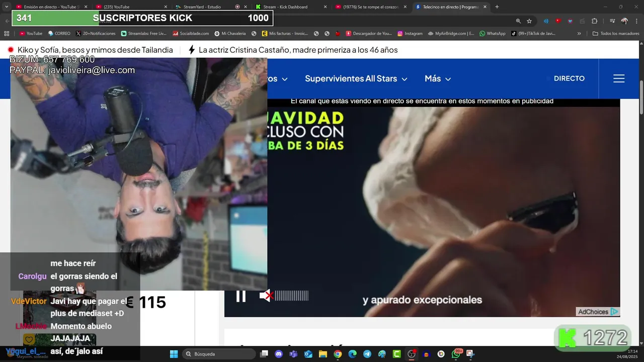Unmute the video speaker icon
Screen dimensions: 644x362
tap(266, 296)
